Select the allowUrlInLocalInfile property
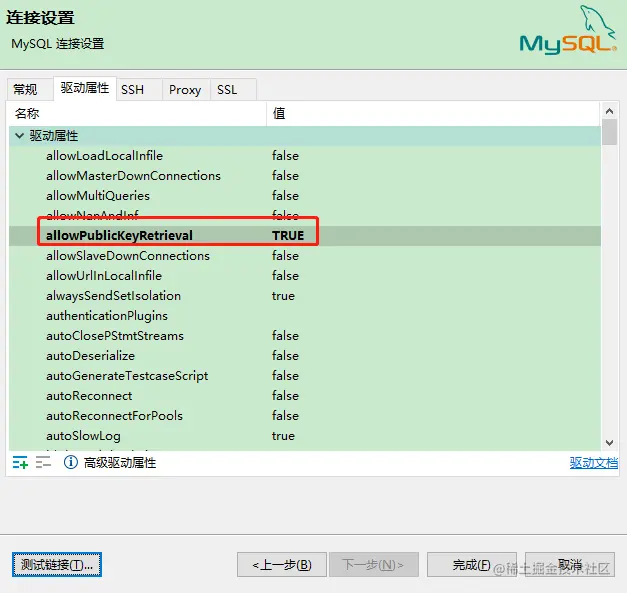This screenshot has width=627, height=593. pos(104,276)
